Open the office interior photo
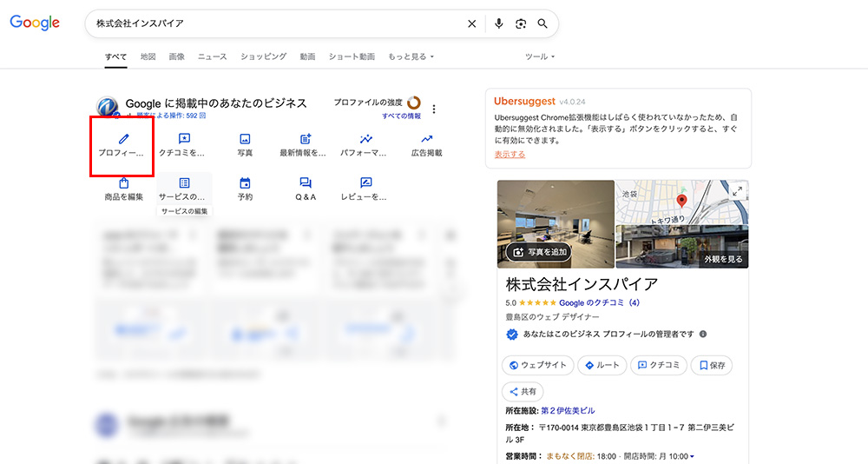868x464 pixels. (x=556, y=224)
